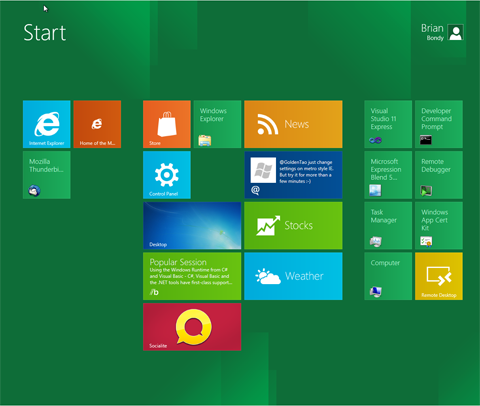
Task: Launch the Socialite speech bubble tile
Action: (192, 327)
